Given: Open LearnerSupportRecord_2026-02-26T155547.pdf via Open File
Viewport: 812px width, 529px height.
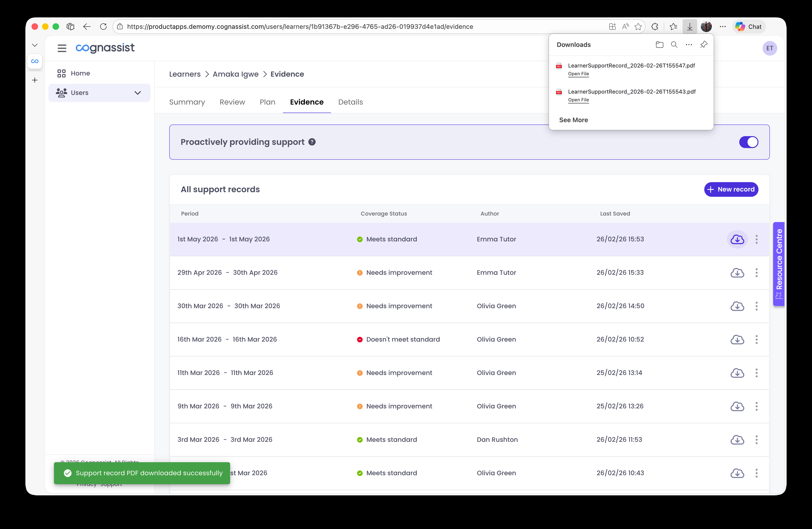Looking at the screenshot, I should [578, 74].
